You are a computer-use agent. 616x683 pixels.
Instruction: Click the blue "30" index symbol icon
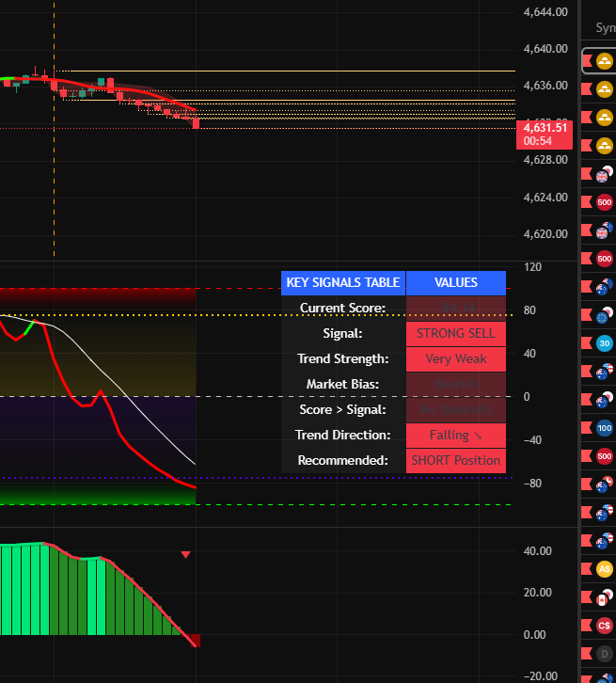tap(605, 343)
